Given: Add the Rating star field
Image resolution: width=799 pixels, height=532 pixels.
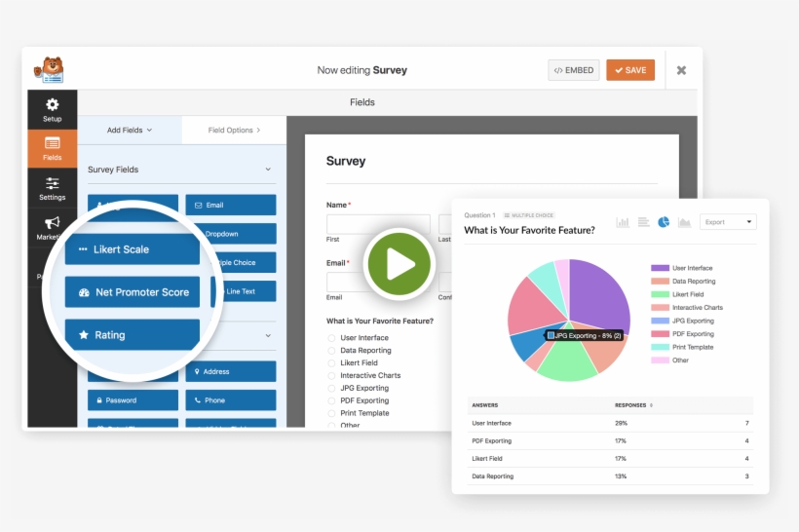Looking at the screenshot, I should click(132, 335).
